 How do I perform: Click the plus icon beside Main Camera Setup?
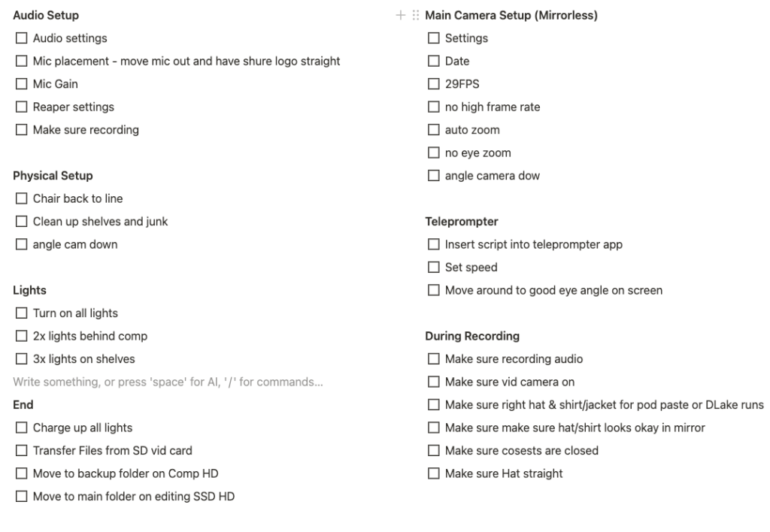click(401, 15)
